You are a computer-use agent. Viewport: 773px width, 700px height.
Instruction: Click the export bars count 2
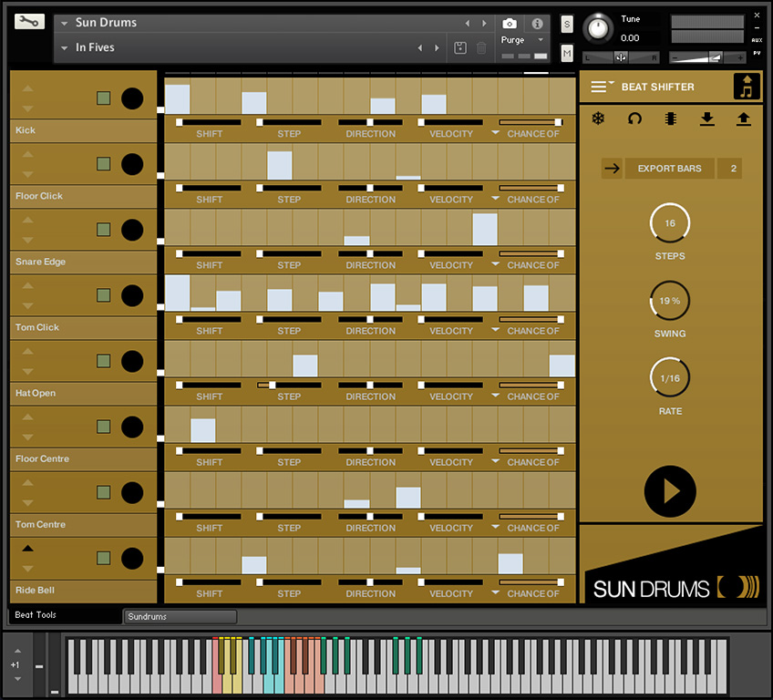click(x=729, y=169)
